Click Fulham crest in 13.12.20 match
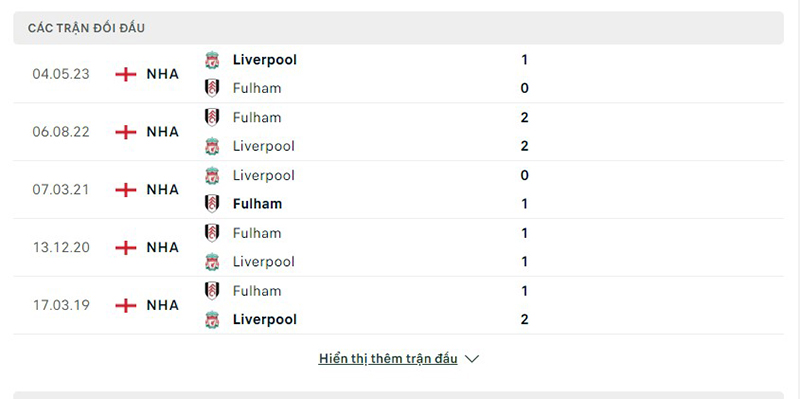This screenshot has width=800, height=399. tap(212, 233)
